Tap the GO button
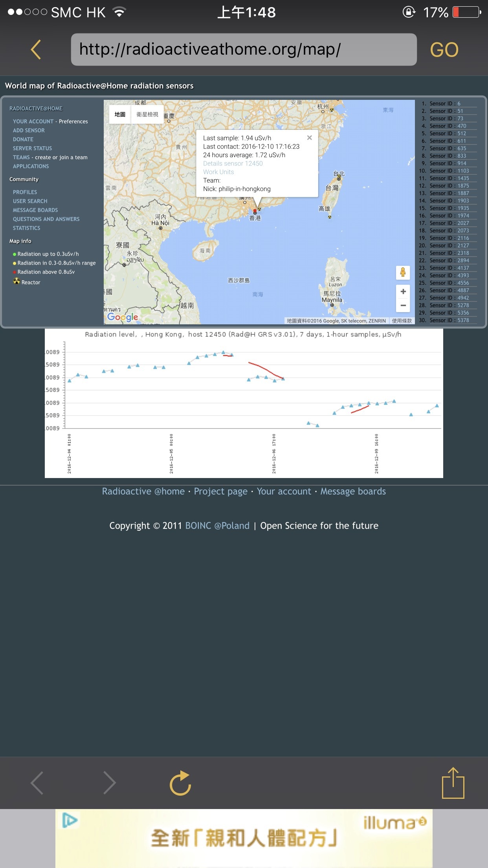This screenshot has width=488, height=868. [444, 50]
